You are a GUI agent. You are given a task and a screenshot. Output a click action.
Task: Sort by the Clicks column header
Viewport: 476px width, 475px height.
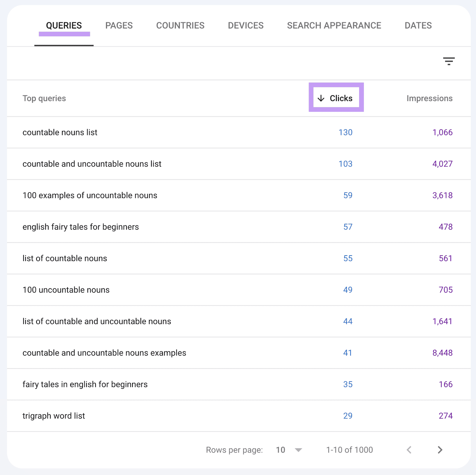(x=341, y=98)
